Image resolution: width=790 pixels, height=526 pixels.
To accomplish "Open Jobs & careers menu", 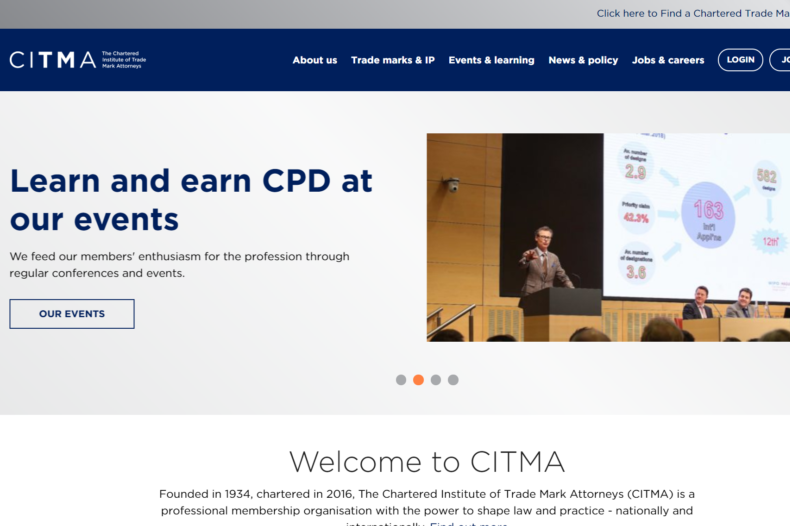I will 668,60.
